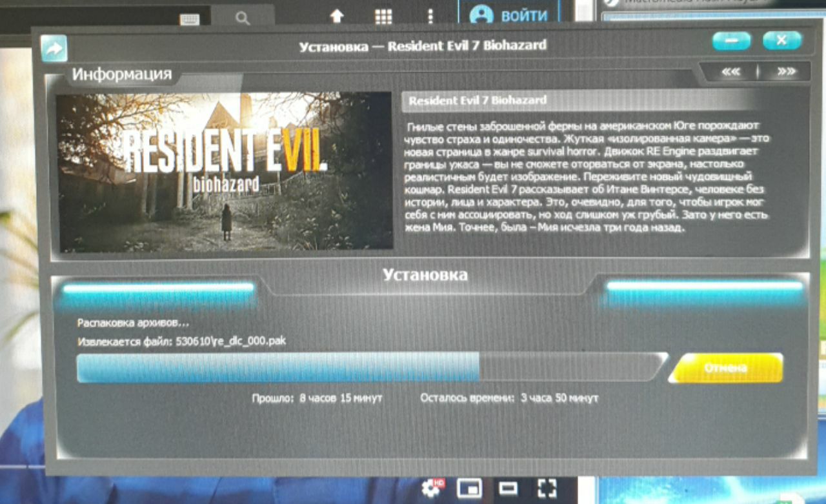Minimize the Resident Evil 7 installer window
Image resolution: width=826 pixels, height=504 pixels.
731,41
